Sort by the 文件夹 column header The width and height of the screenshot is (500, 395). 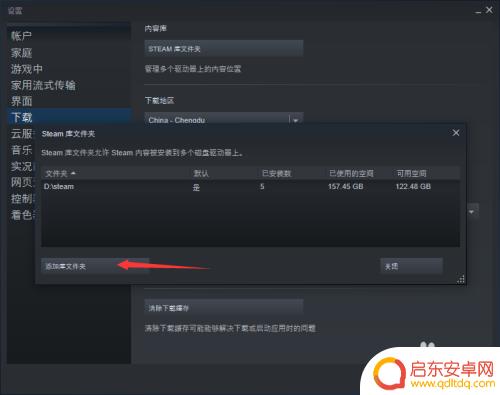pos(60,173)
